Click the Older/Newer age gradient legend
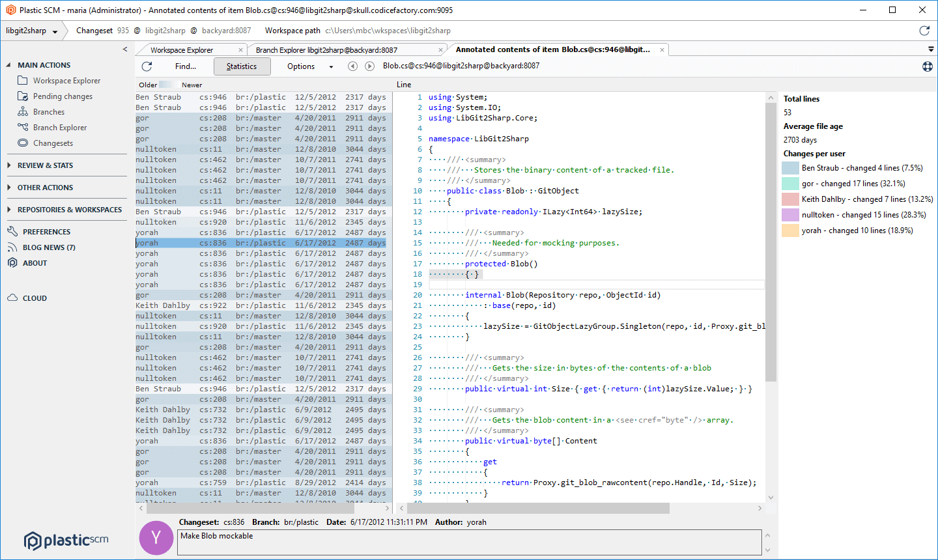This screenshot has width=938, height=560. pyautogui.click(x=169, y=85)
